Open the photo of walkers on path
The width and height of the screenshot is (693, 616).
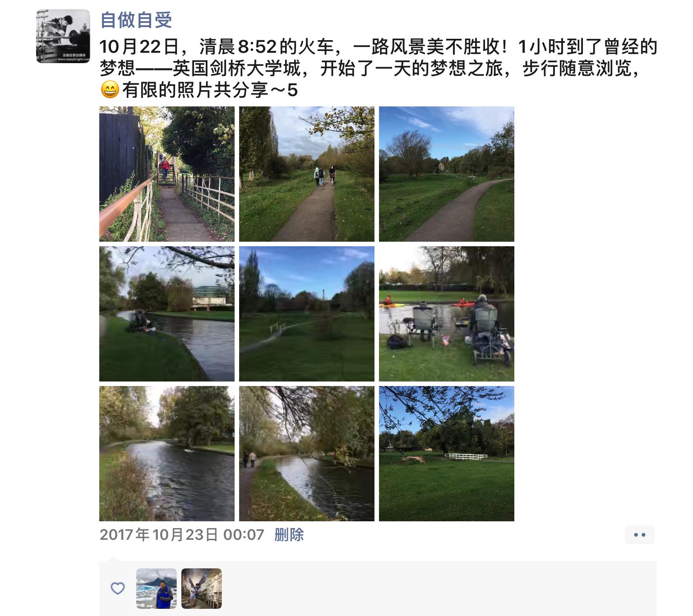(307, 174)
